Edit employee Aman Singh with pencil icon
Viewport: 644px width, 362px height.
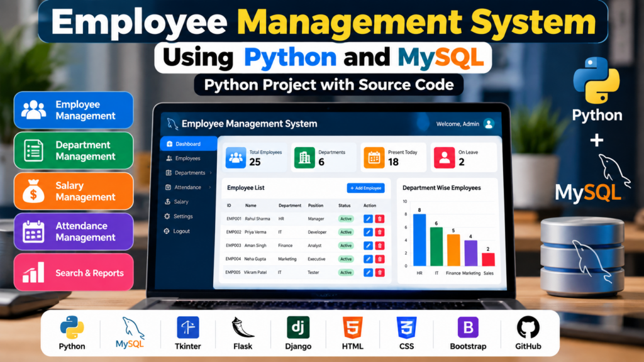[368, 246]
